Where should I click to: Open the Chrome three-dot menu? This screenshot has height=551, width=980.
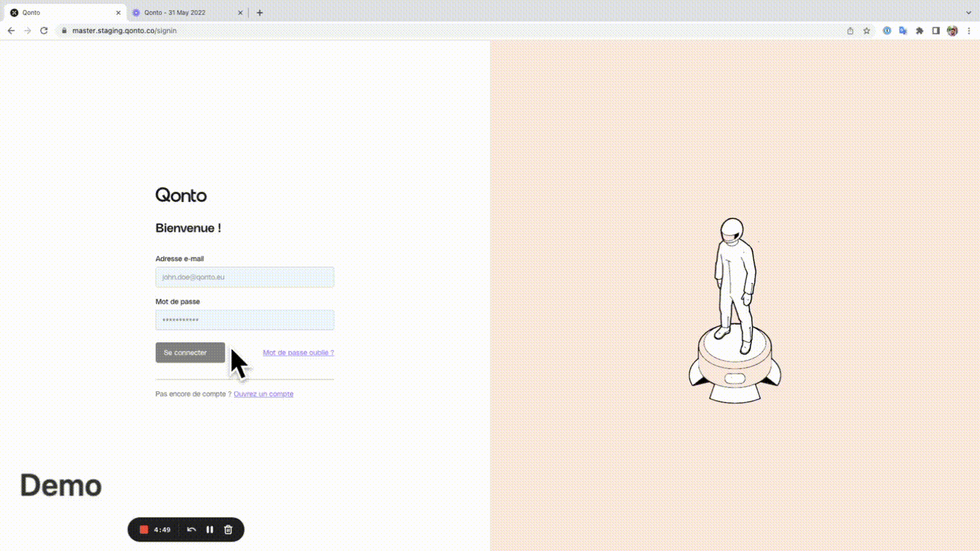pyautogui.click(x=969, y=31)
